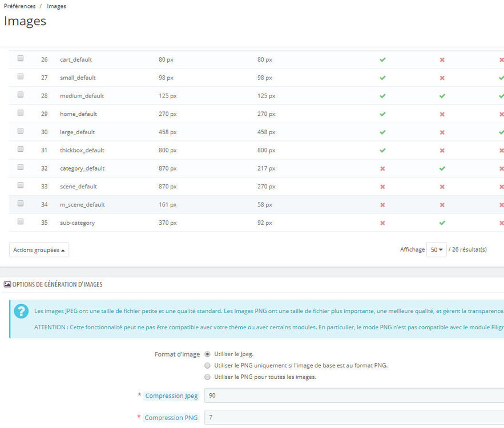The image size is (504, 428).
Task: Select Utiliser le PNG pour toutes les images
Action: (208, 377)
